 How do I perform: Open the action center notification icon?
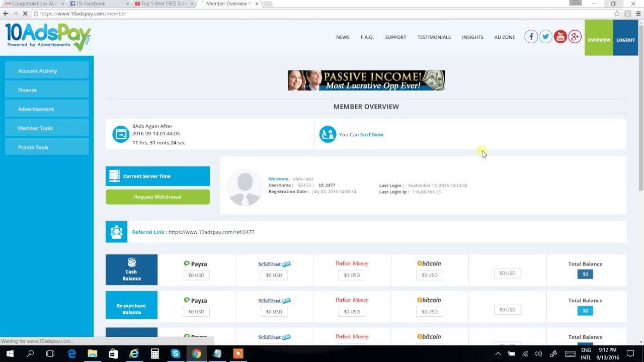coord(630,353)
